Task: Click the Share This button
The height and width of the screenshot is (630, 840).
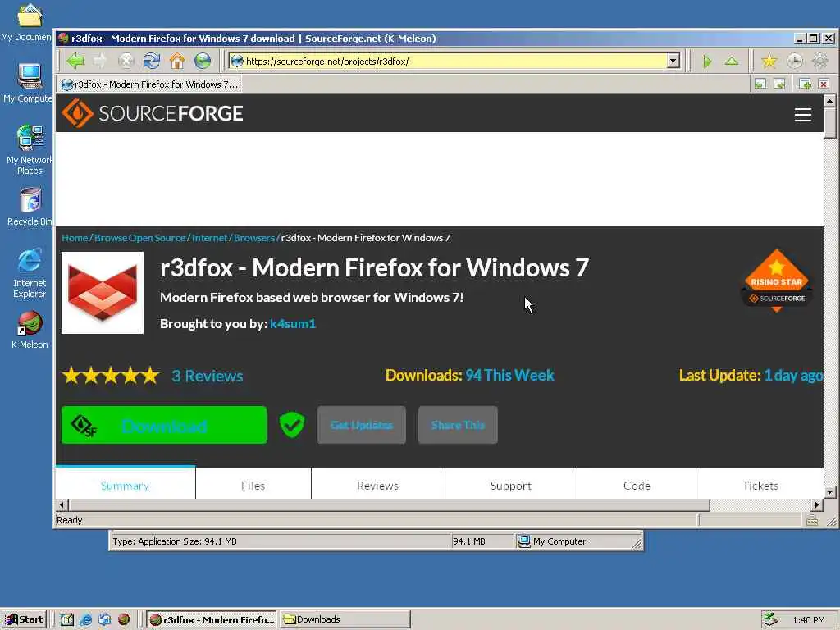Action: pyautogui.click(x=458, y=425)
